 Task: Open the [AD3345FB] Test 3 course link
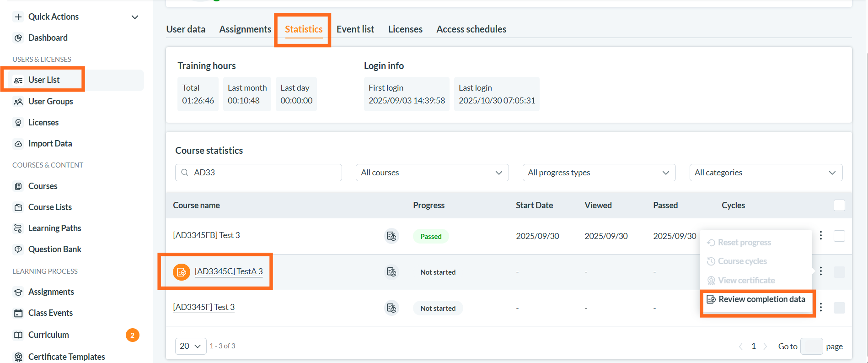[206, 235]
